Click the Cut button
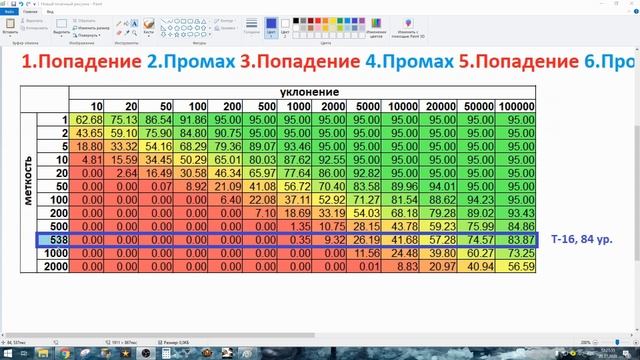The width and height of the screenshot is (640, 360). coord(32,20)
